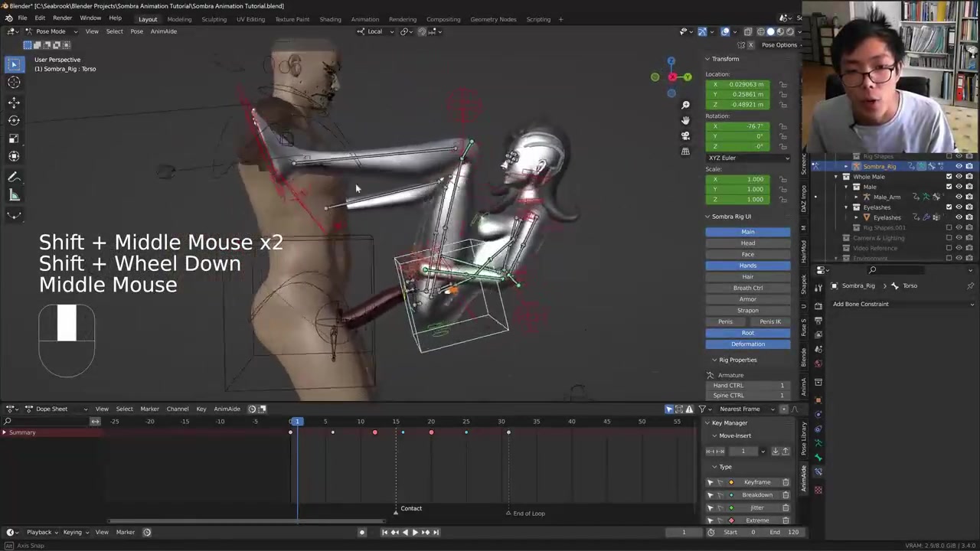Select the Rotate tool in left toolbar
The height and width of the screenshot is (551, 980).
click(x=14, y=120)
